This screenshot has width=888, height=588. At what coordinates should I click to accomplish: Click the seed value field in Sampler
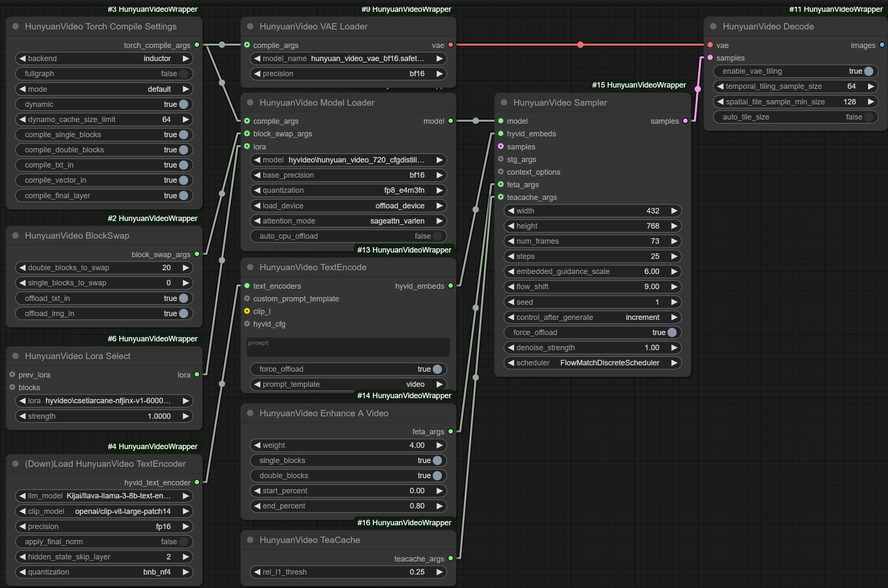point(592,302)
